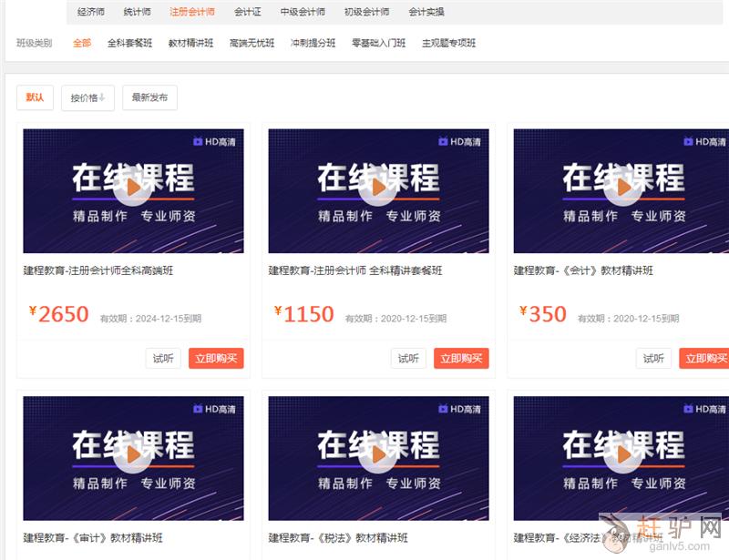Click HD高清 badge on the first course
Screen dimensions: 729x560
(214, 142)
